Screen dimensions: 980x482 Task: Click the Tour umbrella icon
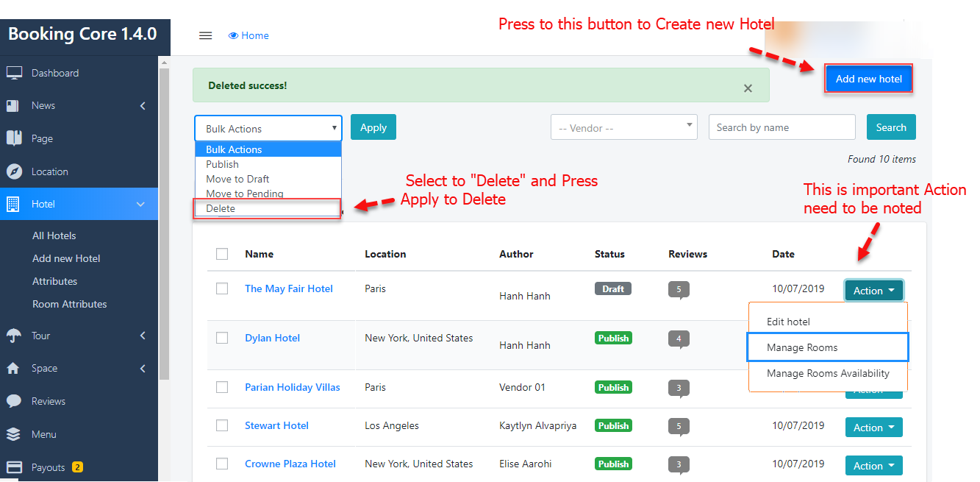[13, 336]
